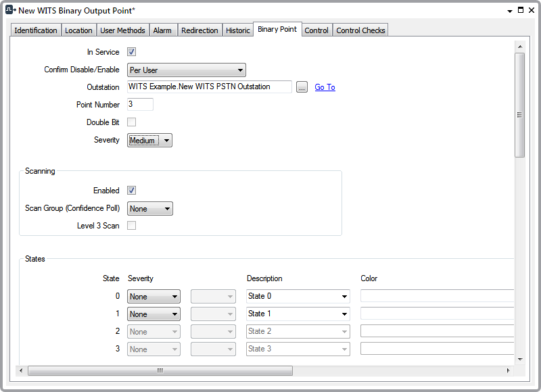Click the ellipsis button beside the Outstation field
The image size is (541, 392).
pyautogui.click(x=301, y=87)
